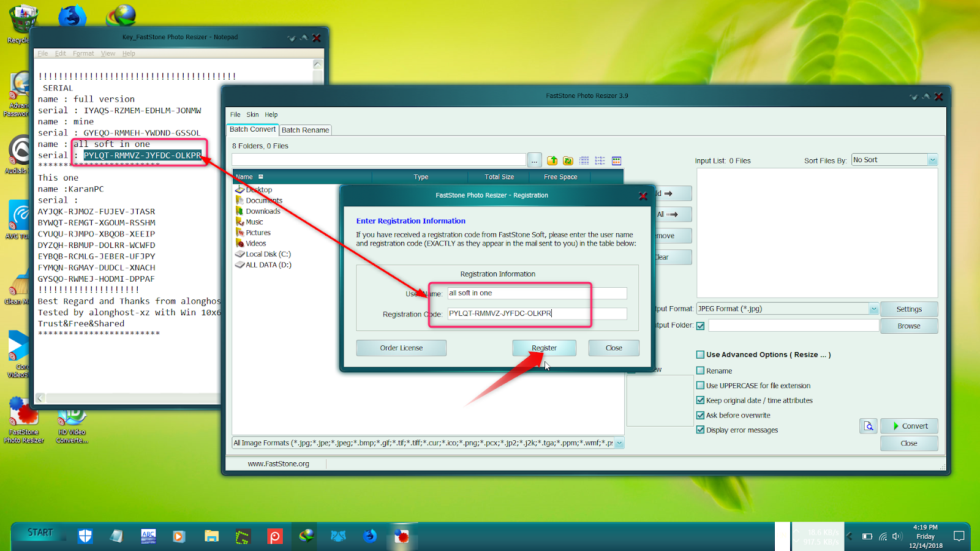This screenshot has width=980, height=551.
Task: Enable Use UPPERCASE for file extension
Action: tap(700, 386)
